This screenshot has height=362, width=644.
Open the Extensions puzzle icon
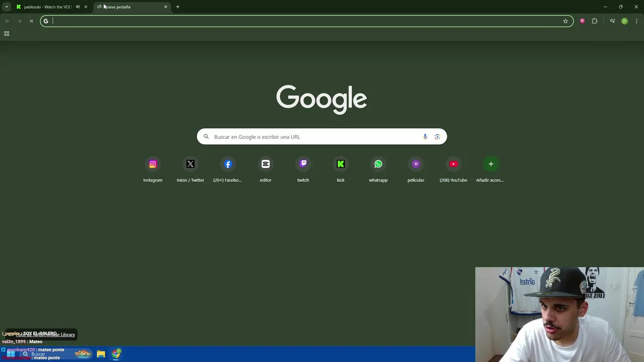595,21
